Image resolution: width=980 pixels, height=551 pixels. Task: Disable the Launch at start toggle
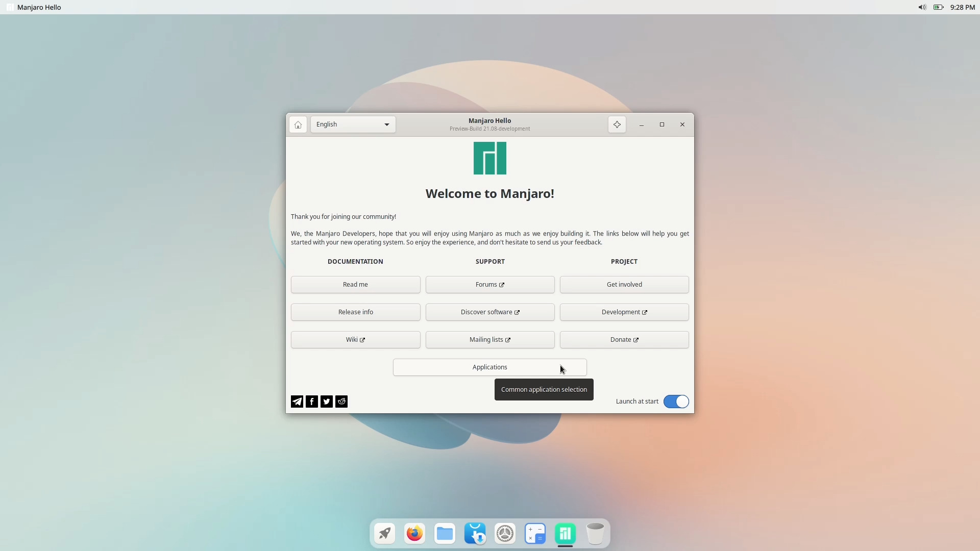click(x=676, y=402)
